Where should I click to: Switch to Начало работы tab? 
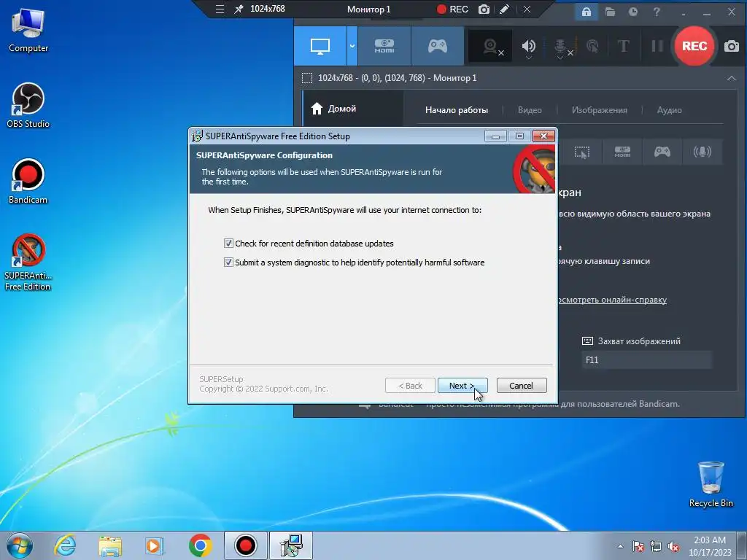[x=457, y=110]
